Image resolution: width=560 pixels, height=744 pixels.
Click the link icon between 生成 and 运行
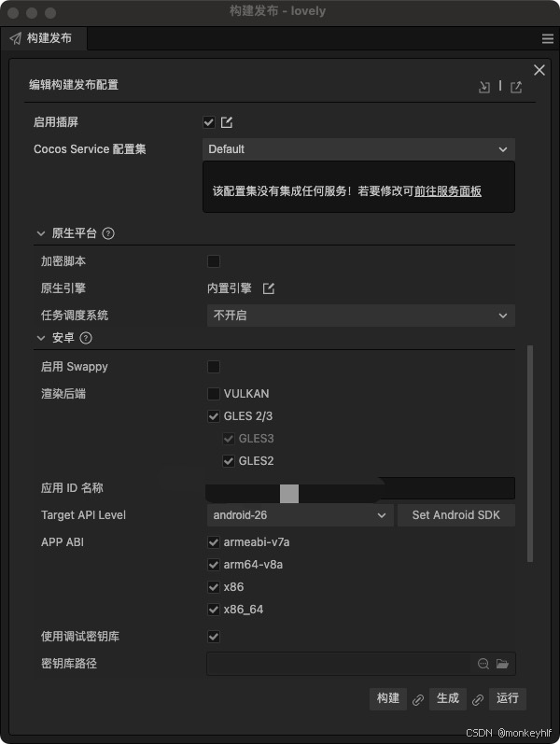pyautogui.click(x=478, y=699)
